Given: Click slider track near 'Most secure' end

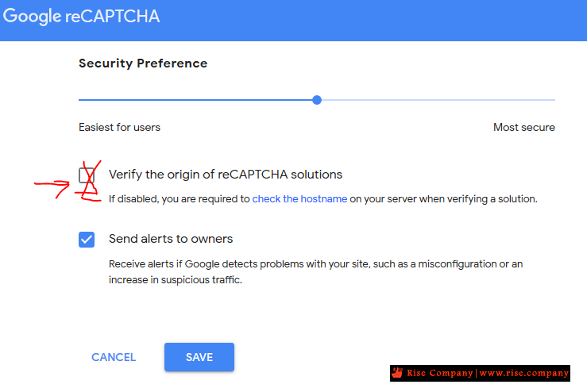Looking at the screenshot, I should pyautogui.click(x=543, y=100).
